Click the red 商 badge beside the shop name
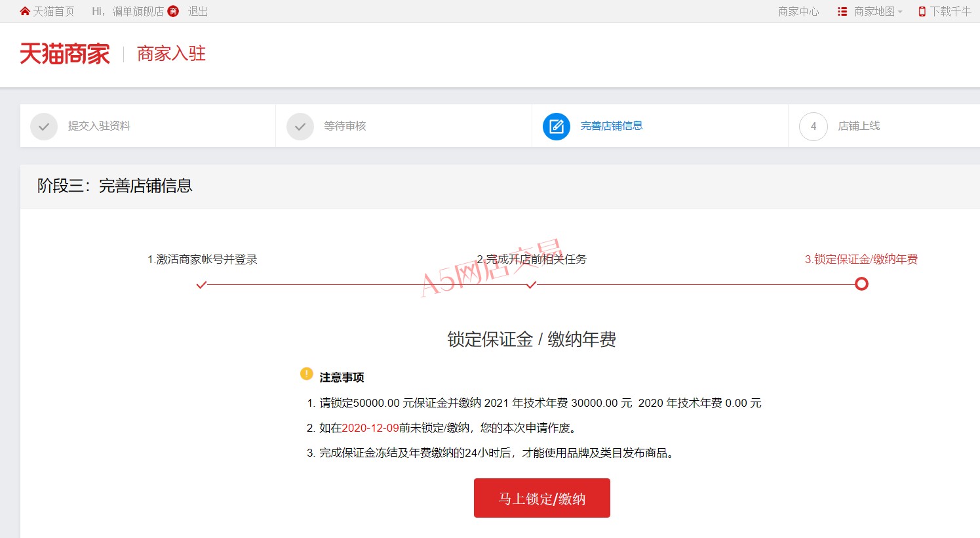980x538 pixels. pyautogui.click(x=173, y=11)
